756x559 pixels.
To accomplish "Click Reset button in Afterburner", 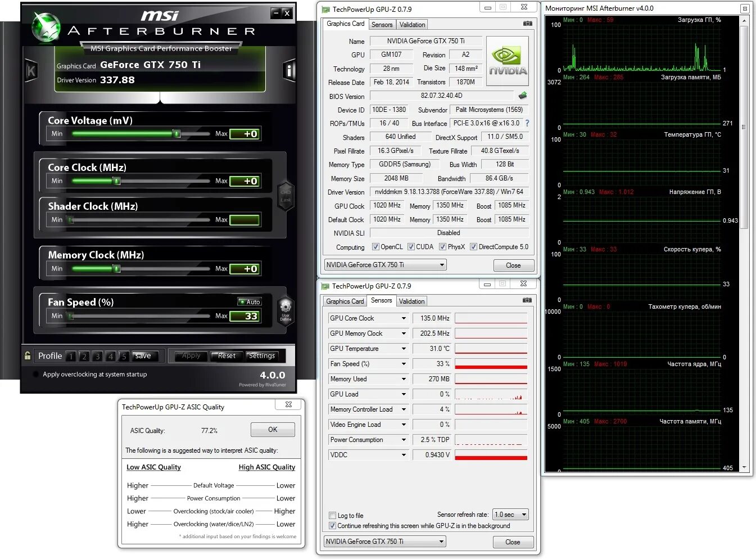I will click(227, 355).
